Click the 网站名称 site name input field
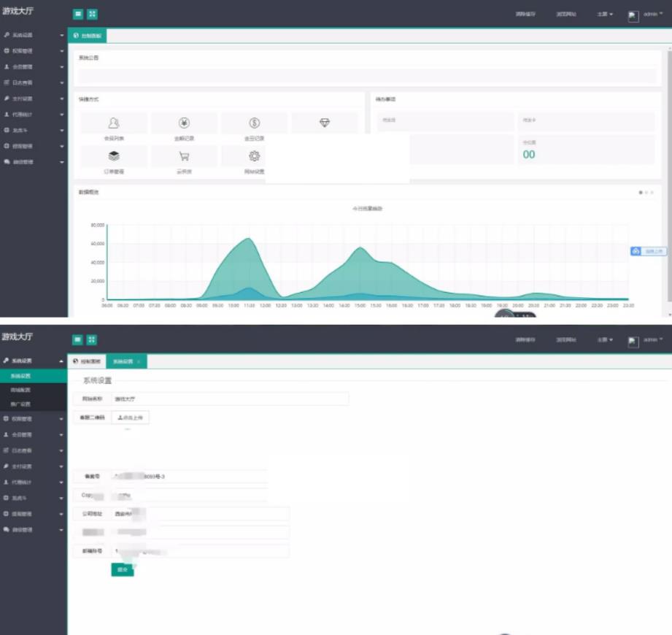Image resolution: width=672 pixels, height=635 pixels. click(229, 399)
